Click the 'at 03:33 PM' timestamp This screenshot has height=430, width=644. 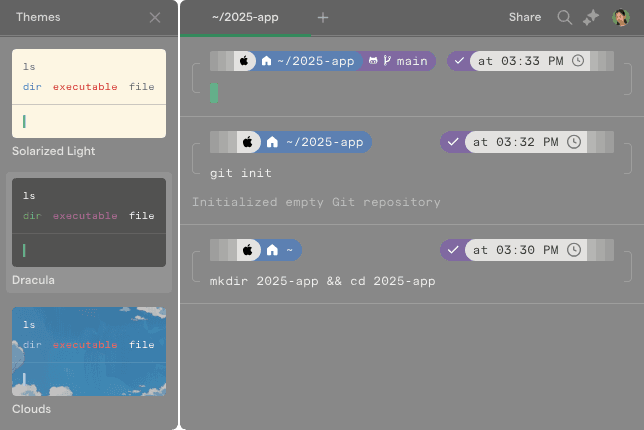[x=520, y=61]
